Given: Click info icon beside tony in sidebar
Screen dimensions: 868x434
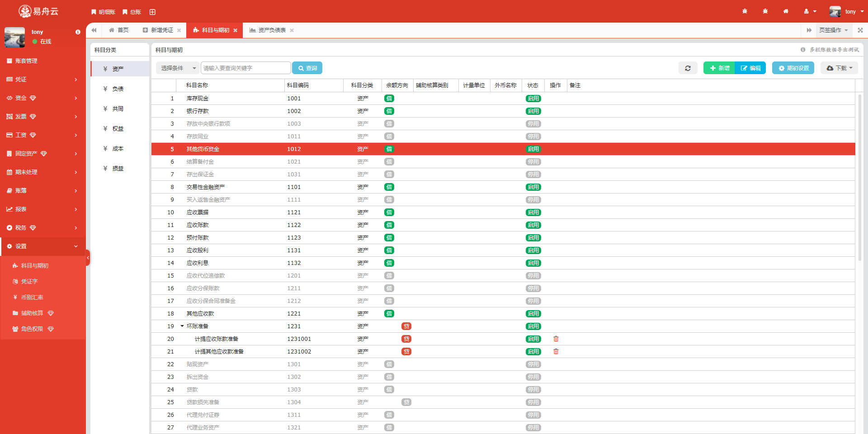Looking at the screenshot, I should [78, 32].
